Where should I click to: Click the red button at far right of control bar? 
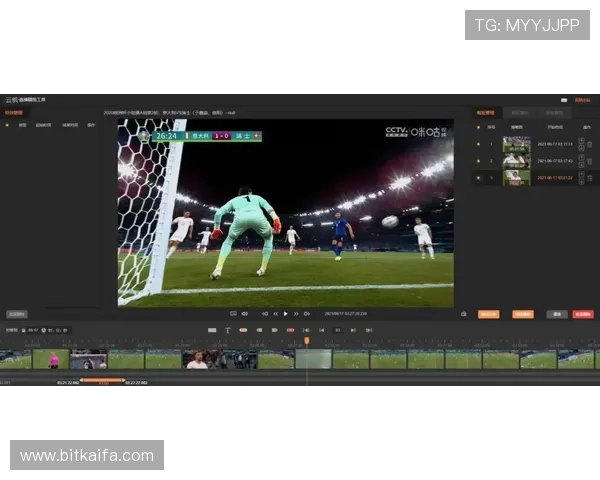coord(583,313)
